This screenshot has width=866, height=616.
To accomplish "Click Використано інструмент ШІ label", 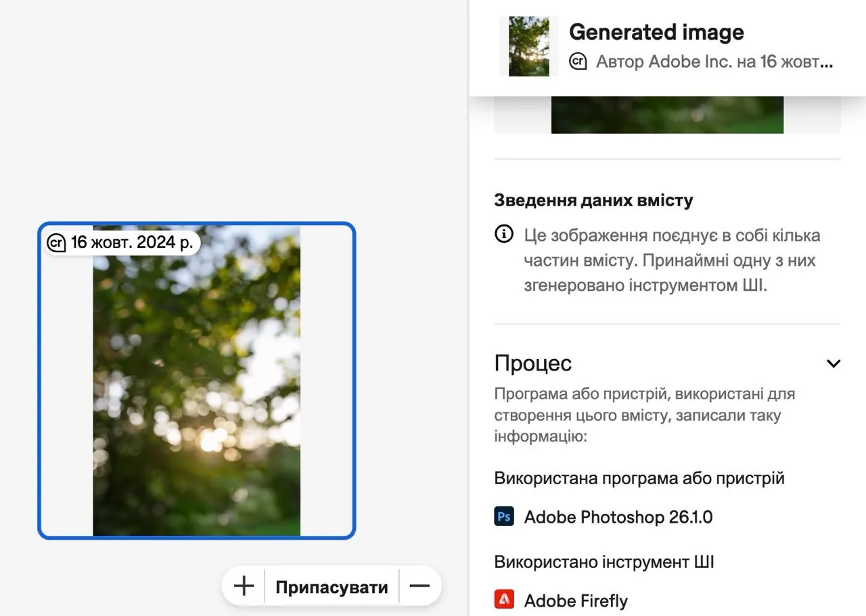I will [604, 562].
